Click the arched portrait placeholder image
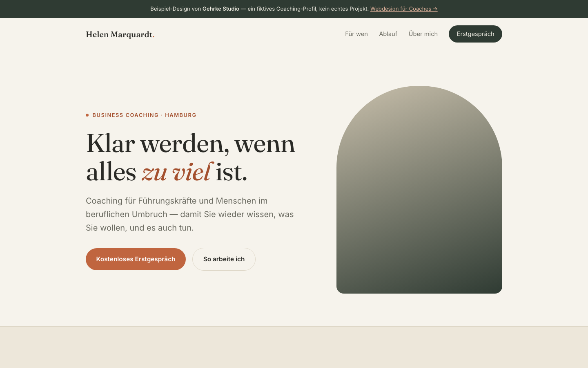The width and height of the screenshot is (588, 368). pyautogui.click(x=419, y=190)
